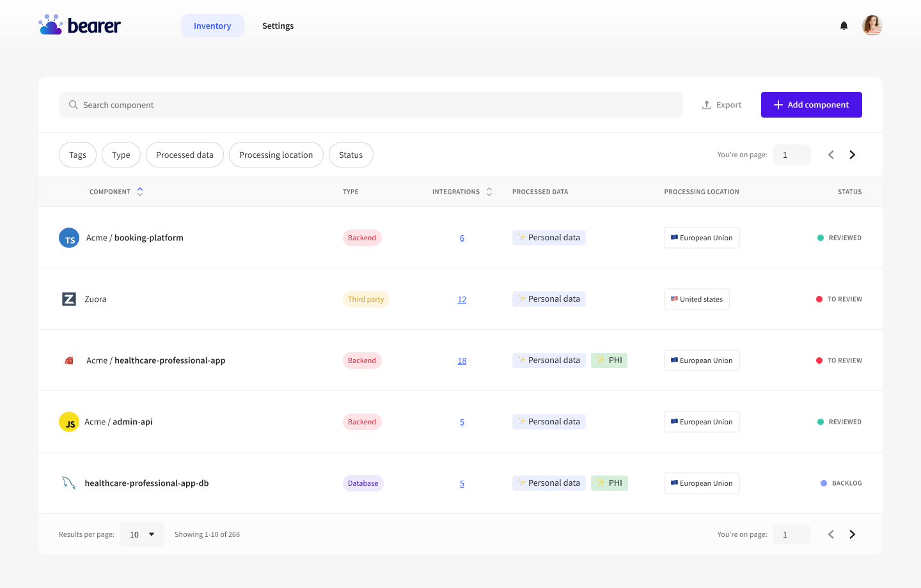Click the Export button

(x=721, y=105)
